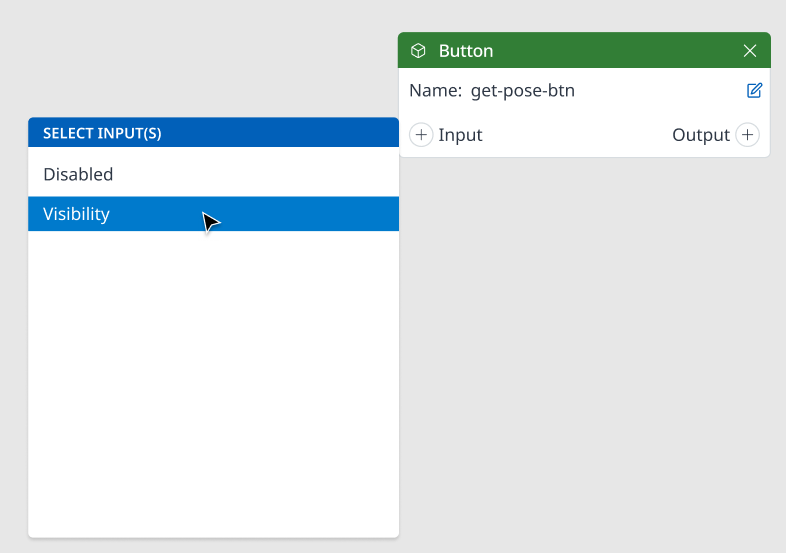Choose the highlighted Visibility input option

click(x=214, y=214)
